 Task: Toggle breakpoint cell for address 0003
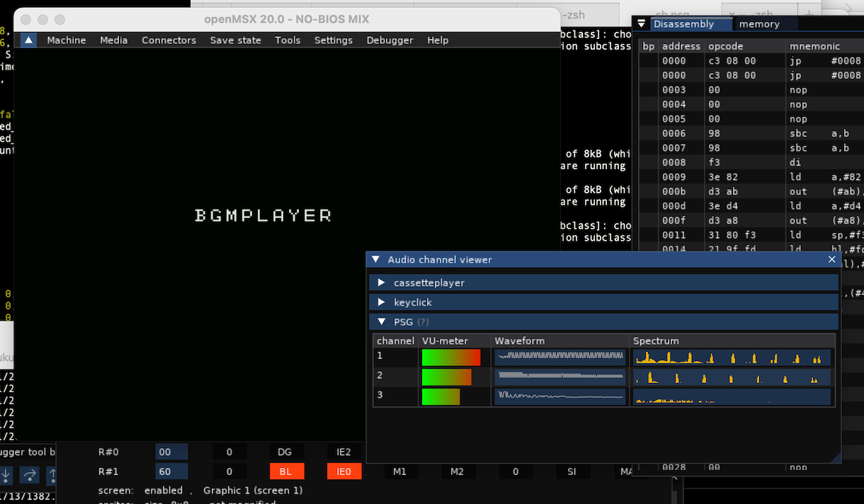pos(648,90)
